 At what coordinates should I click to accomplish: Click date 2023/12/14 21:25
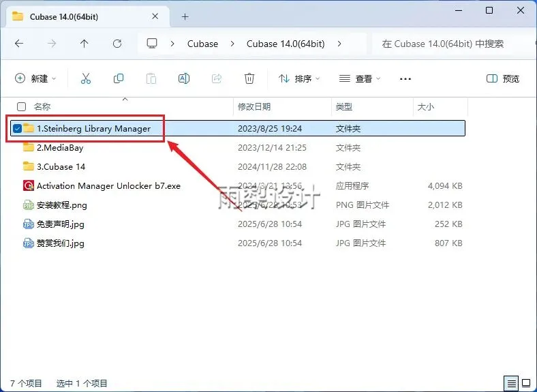point(273,148)
